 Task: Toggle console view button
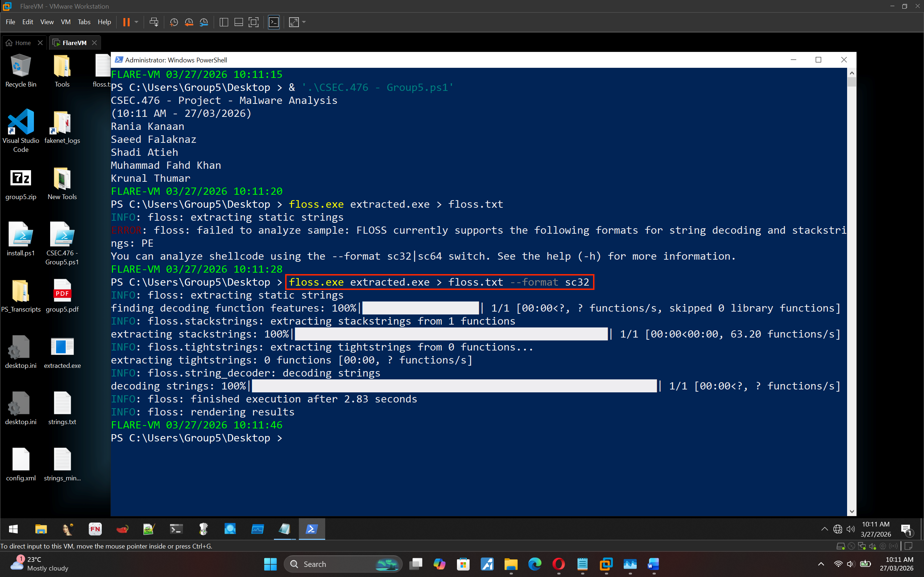pos(274,22)
